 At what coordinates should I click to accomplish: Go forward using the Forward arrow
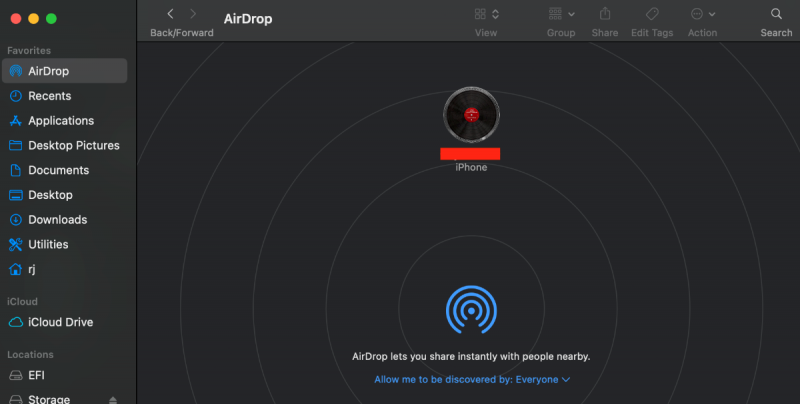tap(193, 14)
